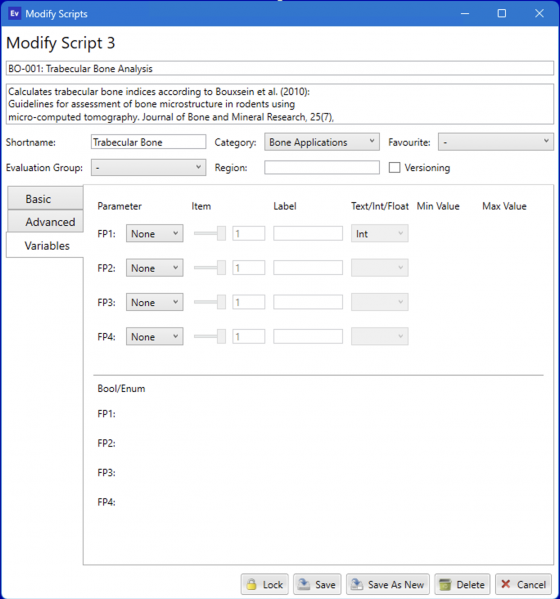Save the script with the Save button

tap(317, 584)
